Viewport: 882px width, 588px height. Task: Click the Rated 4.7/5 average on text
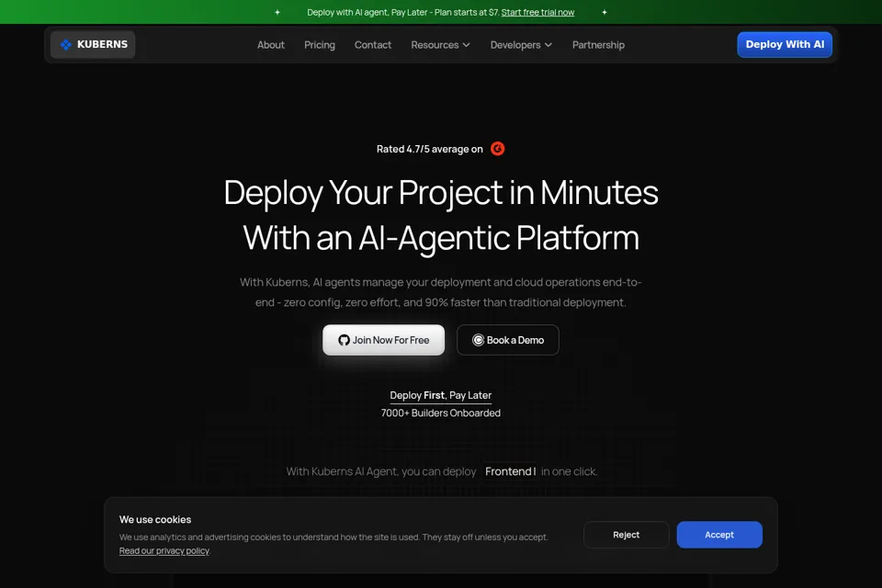click(x=430, y=149)
